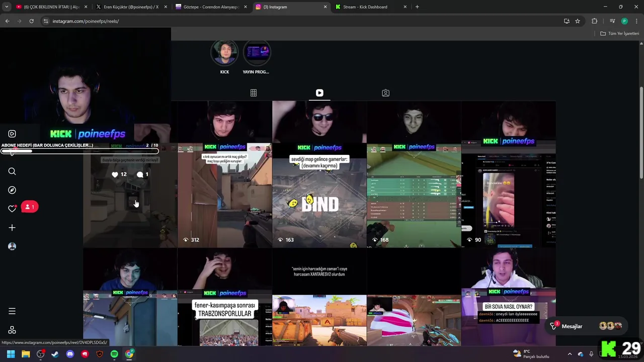Viewport: 644px width, 362px height.
Task: Open Spotify from the taskbar
Action: pos(114,354)
